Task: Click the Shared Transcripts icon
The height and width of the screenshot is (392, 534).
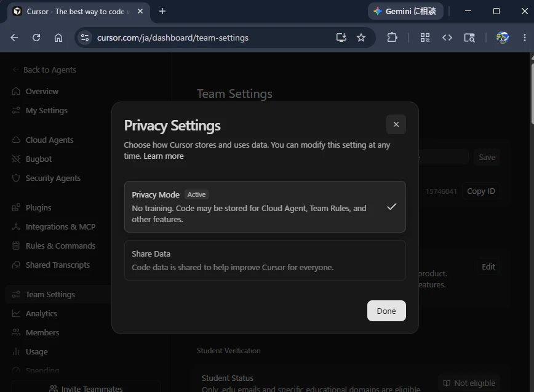Action: point(16,265)
